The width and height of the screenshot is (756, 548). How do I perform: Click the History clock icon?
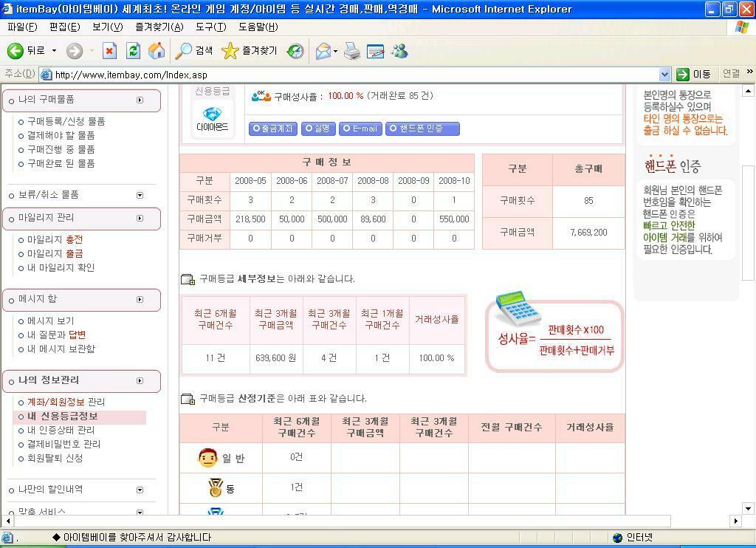[295, 51]
